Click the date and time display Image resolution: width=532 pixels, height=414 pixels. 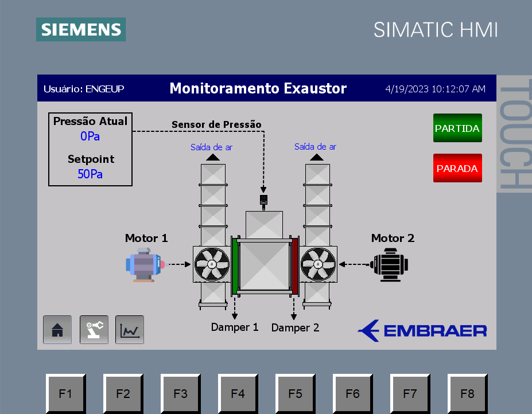(436, 89)
